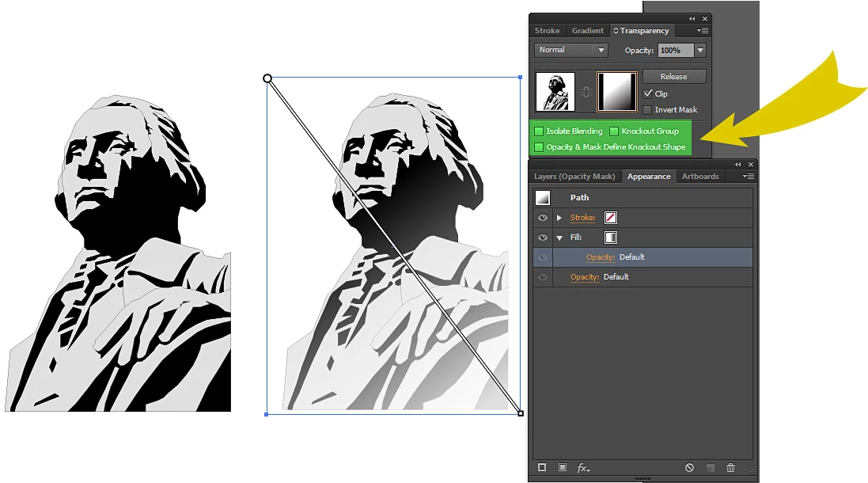Close the Appearance panel group
This screenshot has height=483, width=868.
751,165
